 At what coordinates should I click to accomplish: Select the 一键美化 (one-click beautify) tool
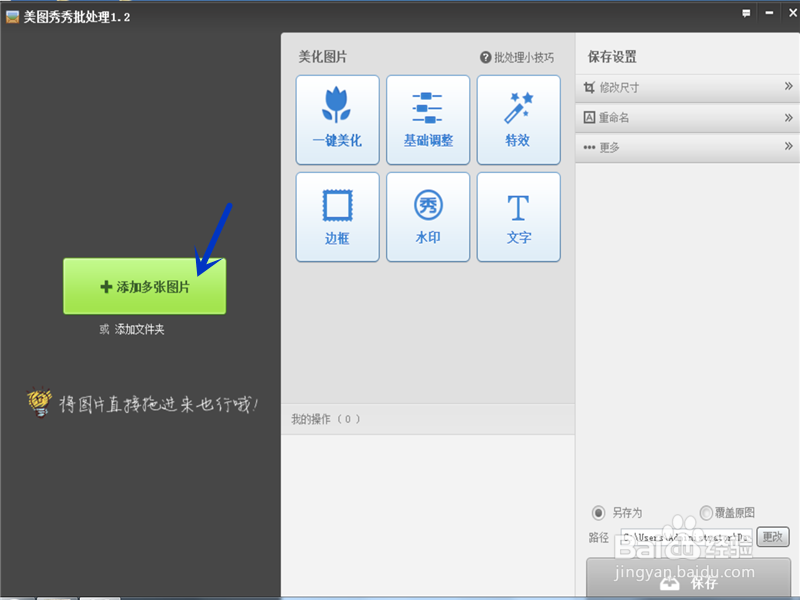[337, 119]
